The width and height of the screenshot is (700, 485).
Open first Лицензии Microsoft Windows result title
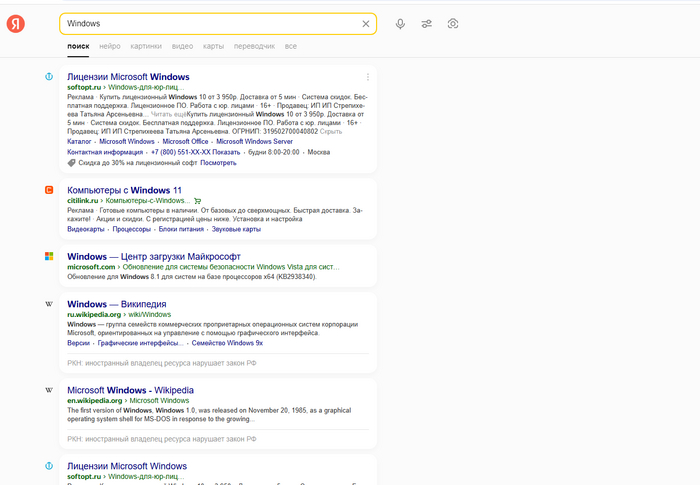[128, 77]
